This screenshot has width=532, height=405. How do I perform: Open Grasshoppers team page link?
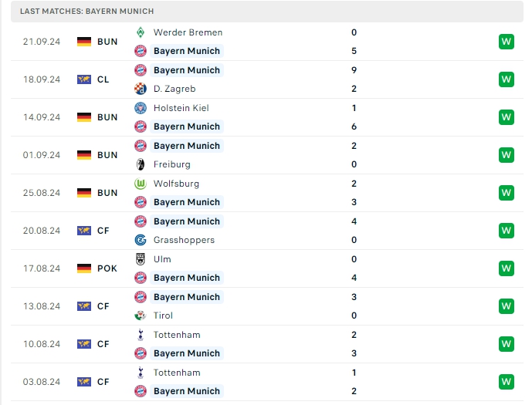click(x=184, y=240)
